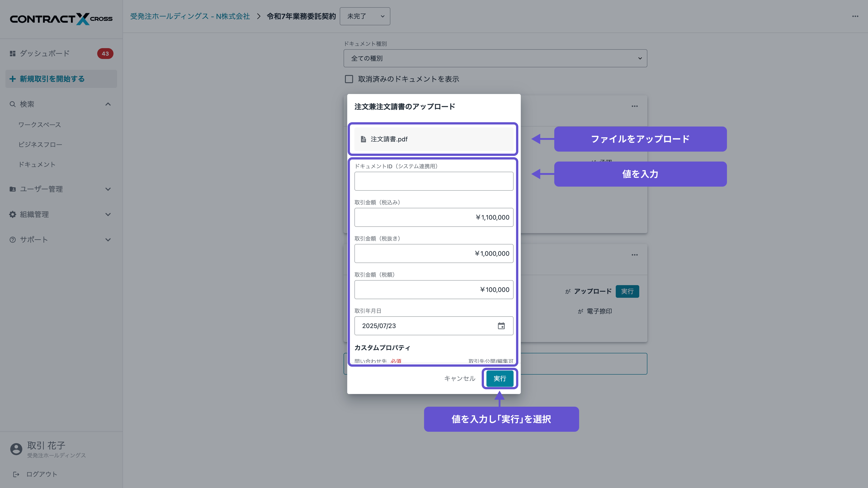The image size is (868, 488).
Task: Open the calendar picker for 取引年月日
Action: (x=501, y=326)
